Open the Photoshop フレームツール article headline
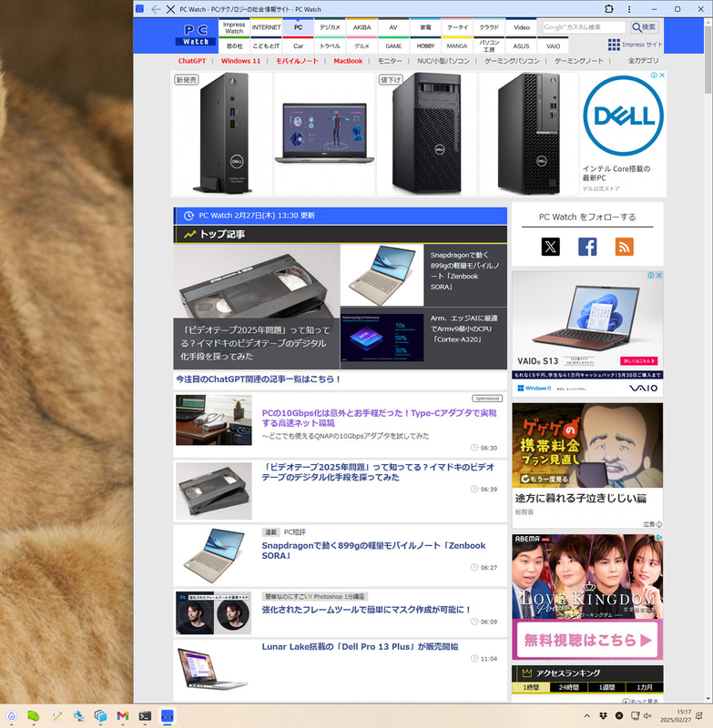Viewport: 713px width, 728px height. pyautogui.click(x=366, y=610)
